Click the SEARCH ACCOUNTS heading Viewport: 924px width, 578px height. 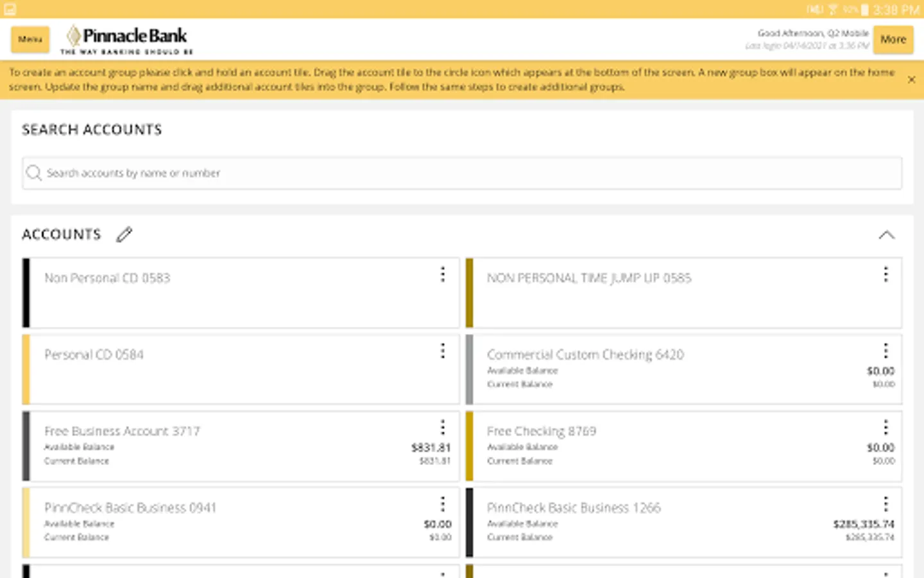point(92,130)
